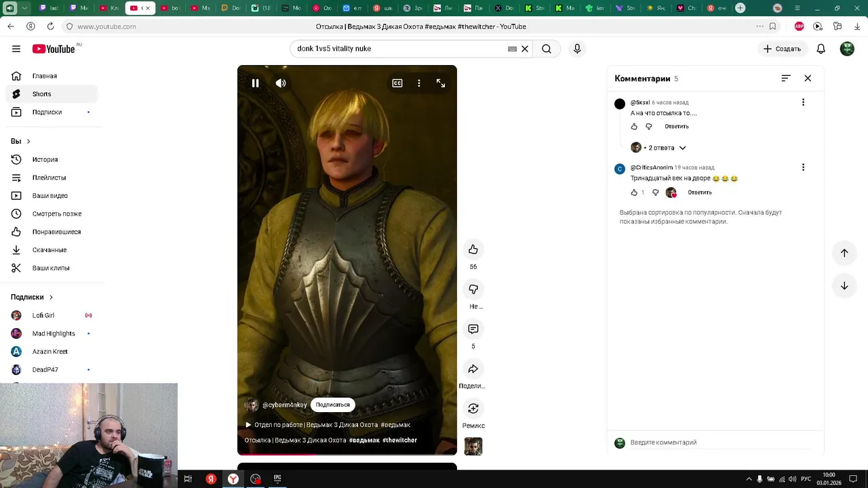Screen dimensions: 868x488
Task: Open YouTube notifications bell
Action: click(821, 49)
